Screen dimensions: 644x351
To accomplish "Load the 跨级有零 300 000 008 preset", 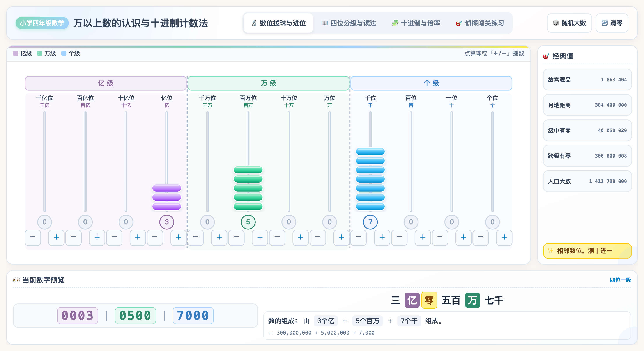I will point(587,156).
